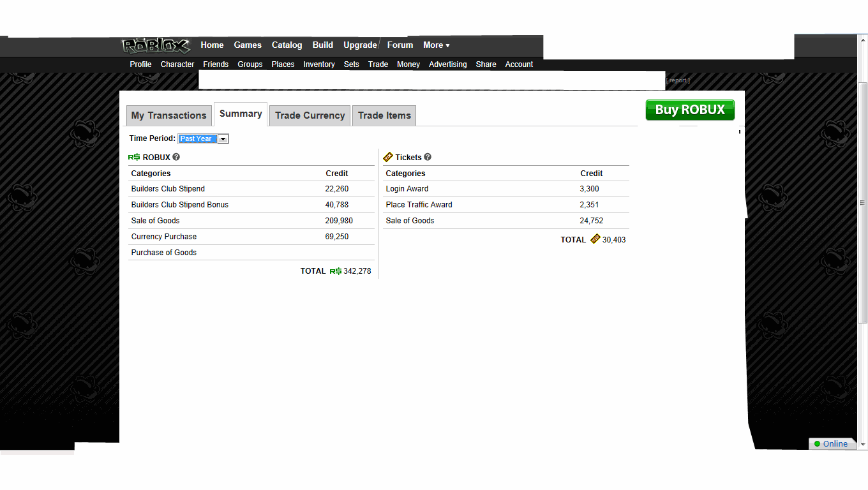The height and width of the screenshot is (490, 868).
Task: Open the Advertising sub-navigation link
Action: coord(447,64)
